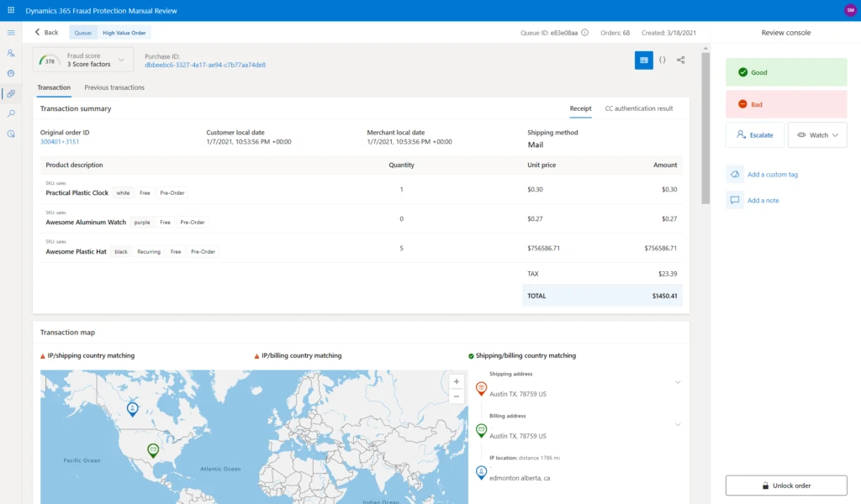Open link analysis via the share icon
The height and width of the screenshot is (504, 861).
681,60
